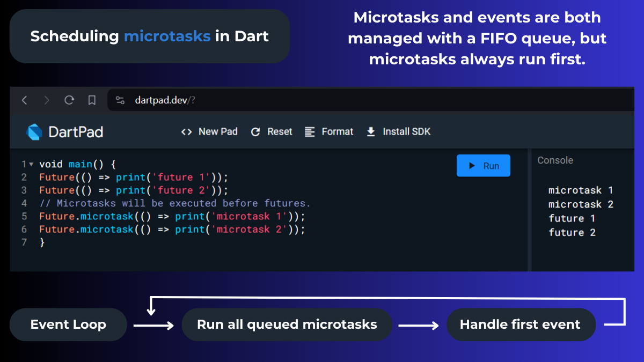Screen dimensions: 644x362
Task: Click the Install SDK download icon
Action: [370, 131]
